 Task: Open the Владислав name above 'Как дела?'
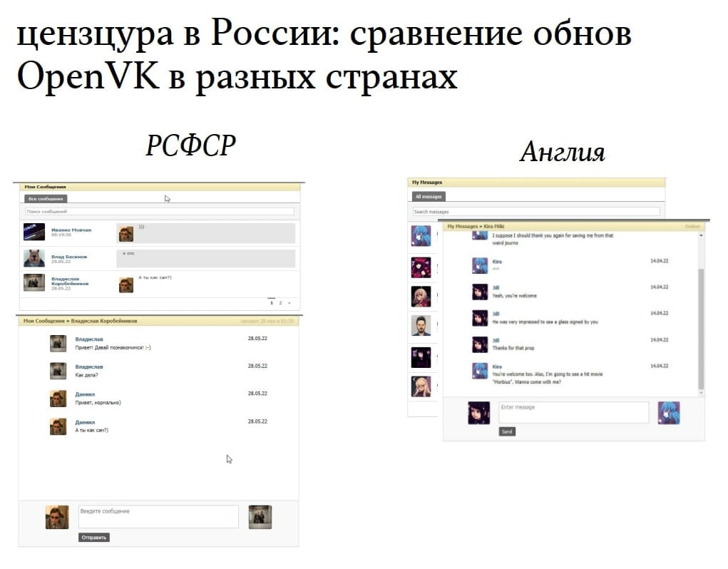88,366
